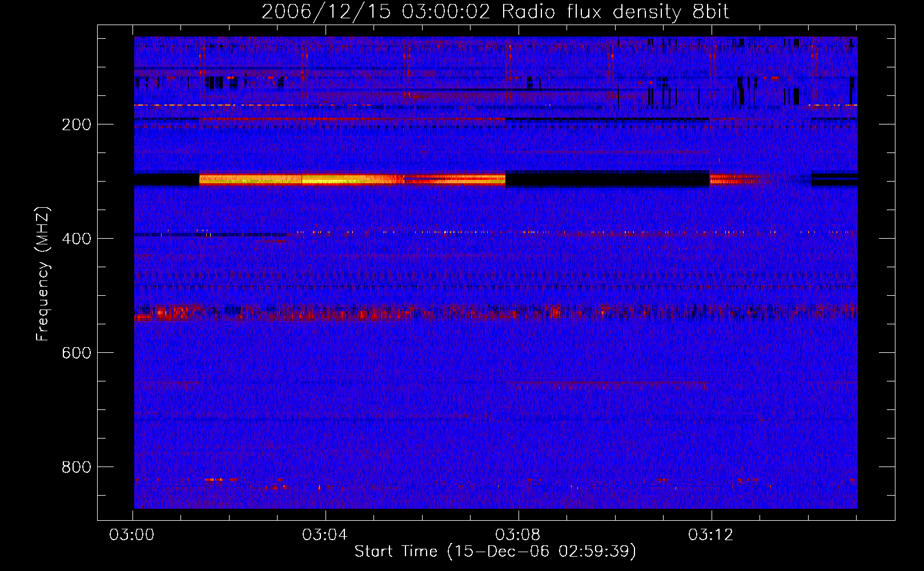
Task: Click the 03:12 time tick label
Action: pyautogui.click(x=711, y=535)
